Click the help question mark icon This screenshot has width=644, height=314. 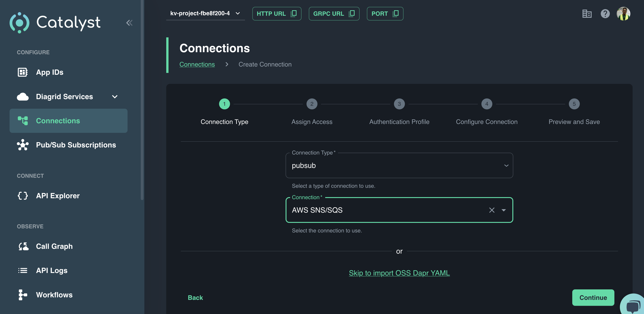[605, 13]
